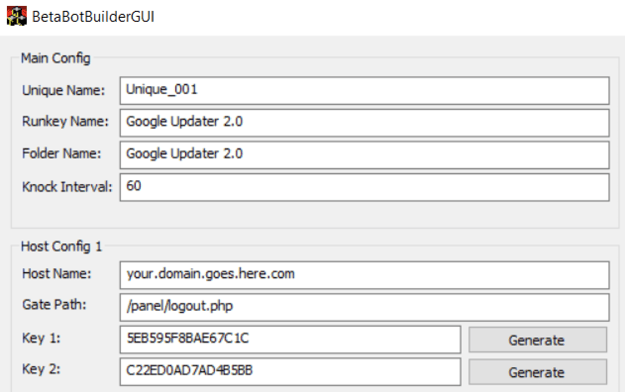This screenshot has width=625, height=392.
Task: Click the Gate Path label
Action: (x=54, y=305)
